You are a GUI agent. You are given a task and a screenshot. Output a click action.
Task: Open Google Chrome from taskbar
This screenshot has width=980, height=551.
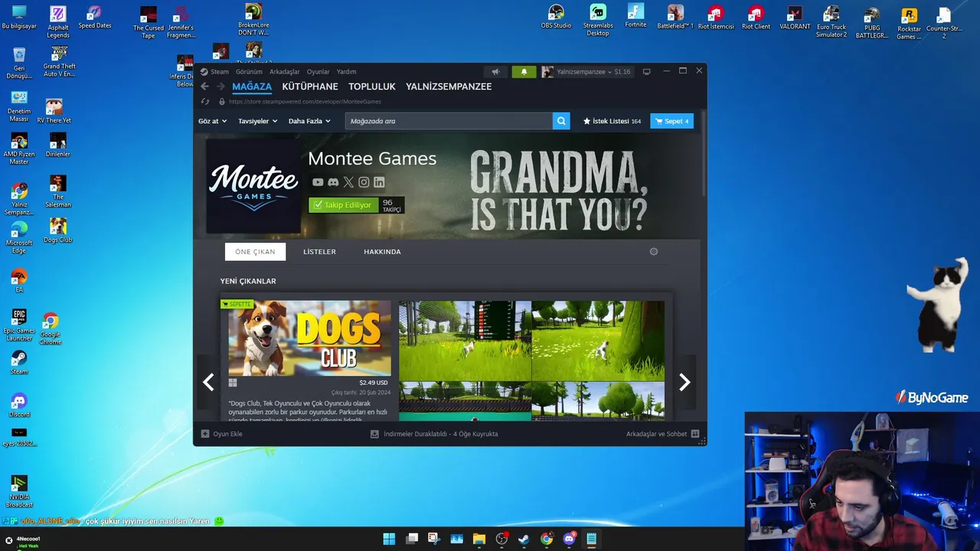547,539
